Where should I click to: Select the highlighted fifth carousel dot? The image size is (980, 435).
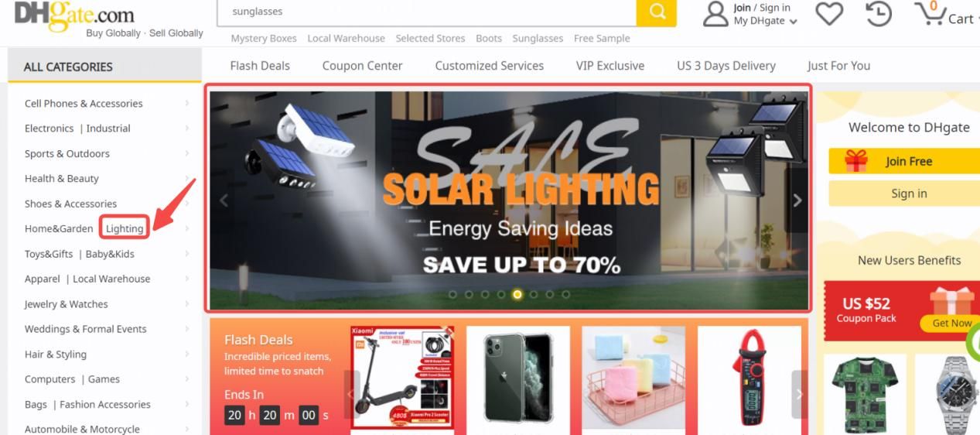tap(517, 294)
